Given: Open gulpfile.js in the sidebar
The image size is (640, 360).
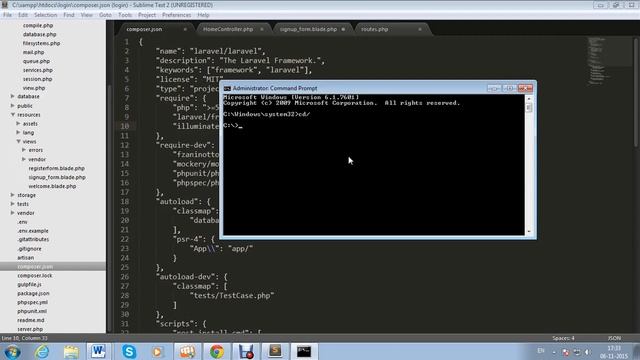Looking at the screenshot, I should (x=29, y=284).
